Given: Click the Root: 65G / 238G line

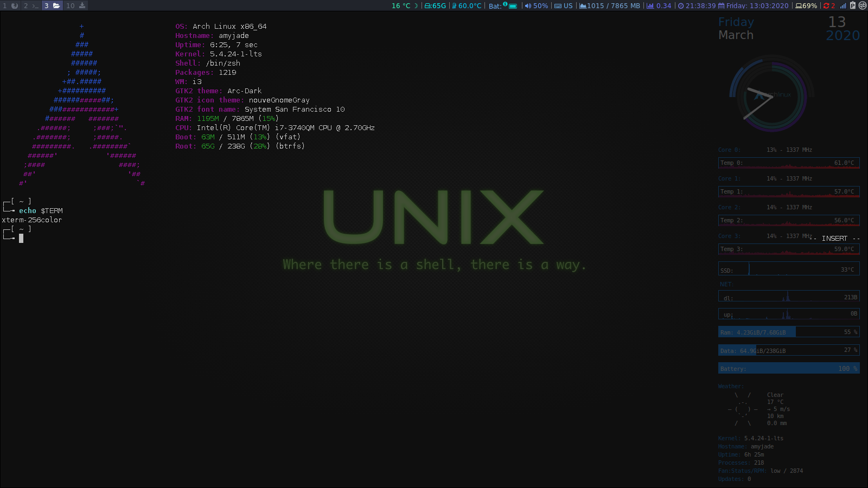Looking at the screenshot, I should (x=240, y=146).
